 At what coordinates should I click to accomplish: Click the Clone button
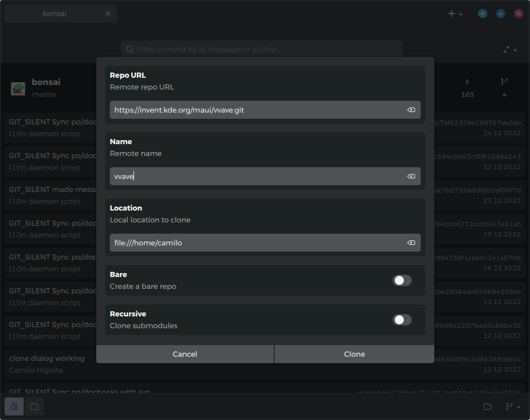[x=354, y=354]
